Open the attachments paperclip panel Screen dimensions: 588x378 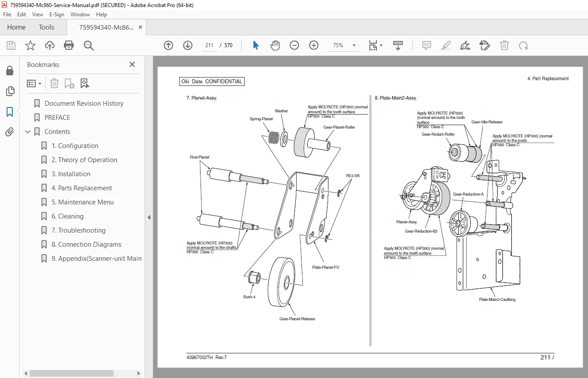click(x=10, y=132)
